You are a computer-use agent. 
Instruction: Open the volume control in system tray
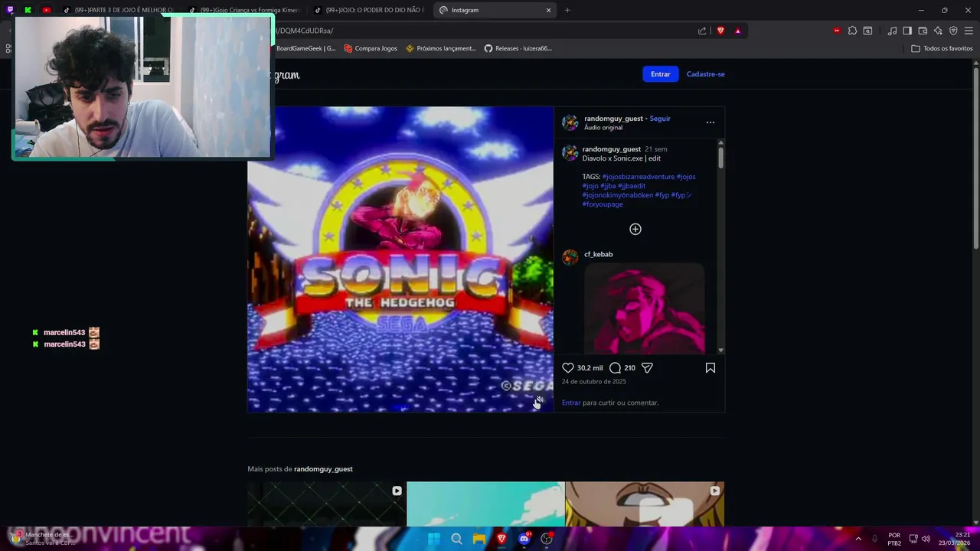pyautogui.click(x=926, y=539)
